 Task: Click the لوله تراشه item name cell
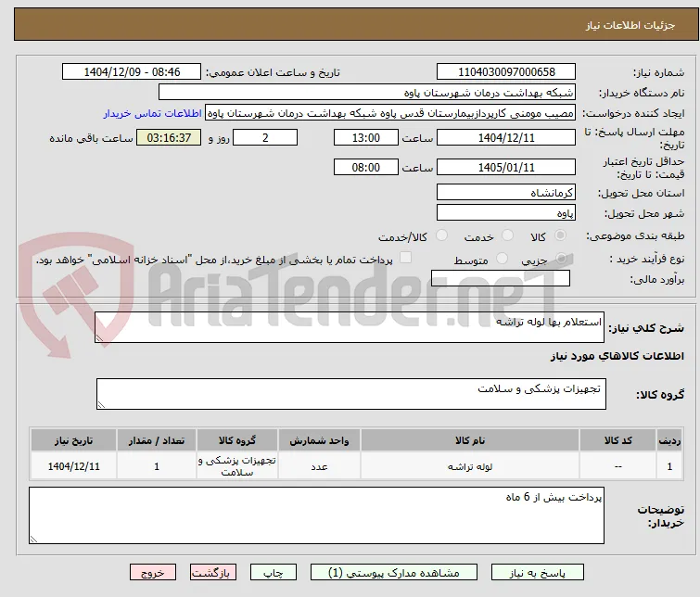click(x=470, y=466)
